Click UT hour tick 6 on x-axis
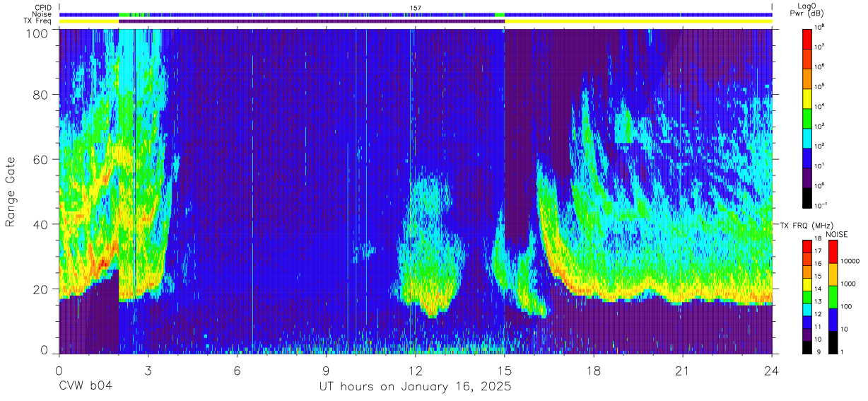 [x=237, y=371]
